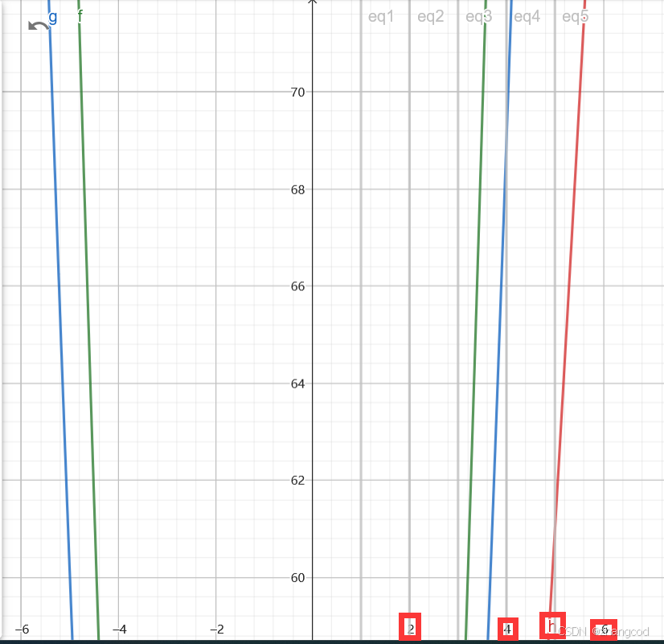Click the x-axis tick label −4
The image size is (664, 644).
click(x=120, y=630)
